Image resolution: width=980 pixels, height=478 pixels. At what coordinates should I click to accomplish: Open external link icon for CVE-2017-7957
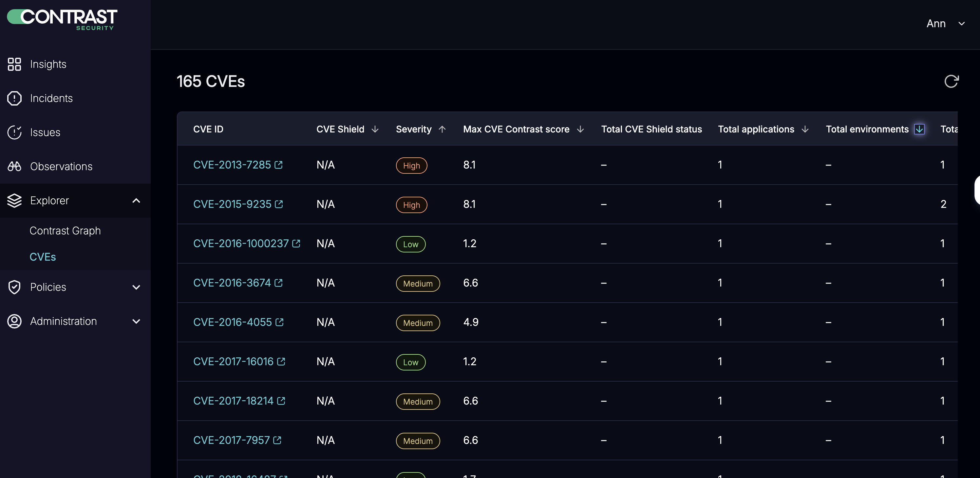[x=277, y=440]
